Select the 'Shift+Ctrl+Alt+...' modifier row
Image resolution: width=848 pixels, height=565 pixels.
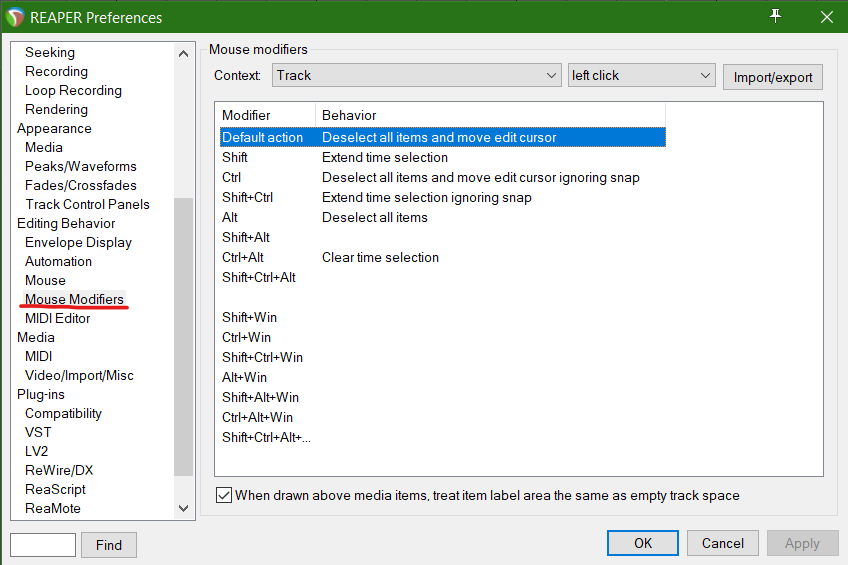(x=442, y=437)
